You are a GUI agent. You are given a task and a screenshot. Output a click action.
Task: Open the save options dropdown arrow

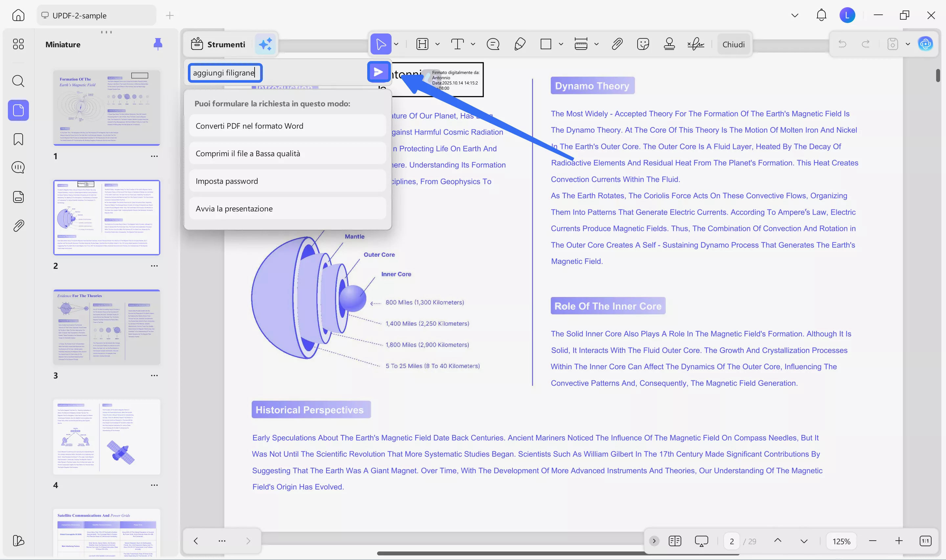pos(908,44)
